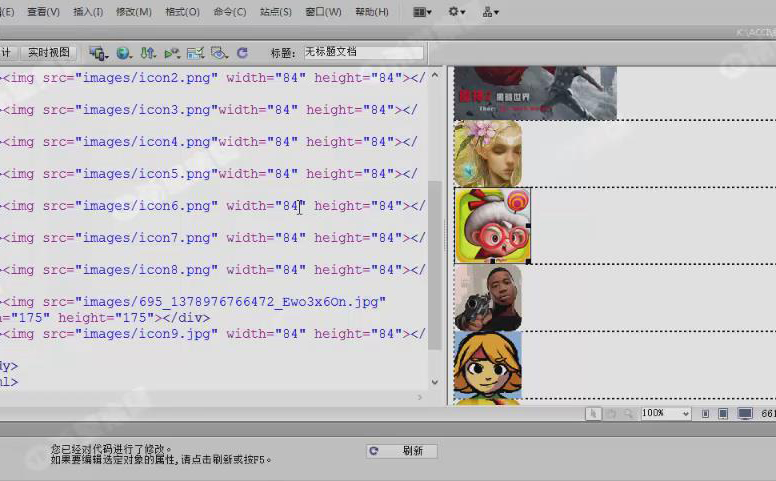
Task: Expand the gear settings dropdown in menu bar
Action: (456, 12)
